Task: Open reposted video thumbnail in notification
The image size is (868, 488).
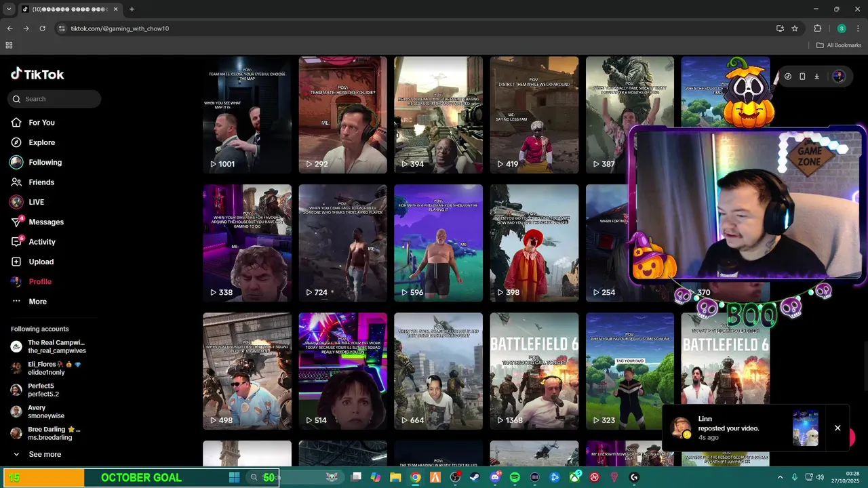Action: 806,428
